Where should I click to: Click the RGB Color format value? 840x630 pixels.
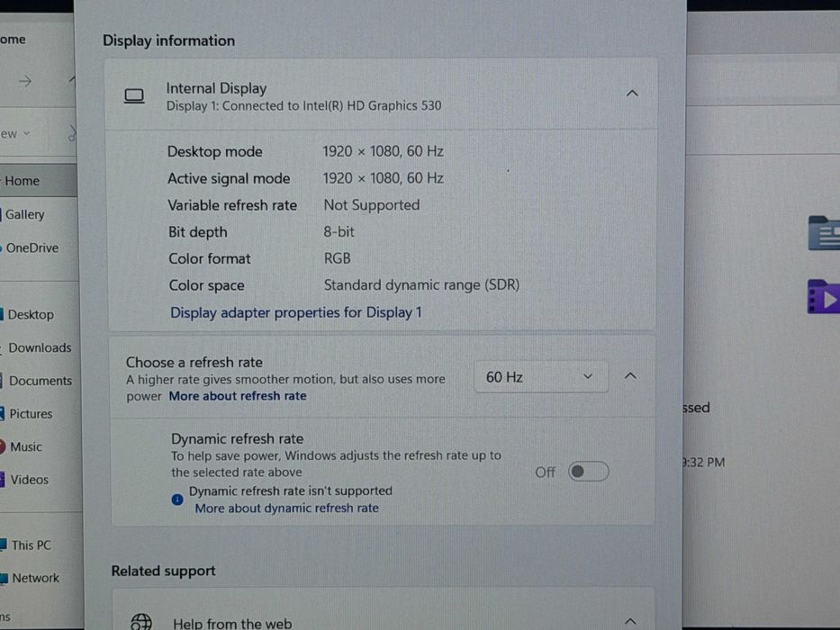338,258
